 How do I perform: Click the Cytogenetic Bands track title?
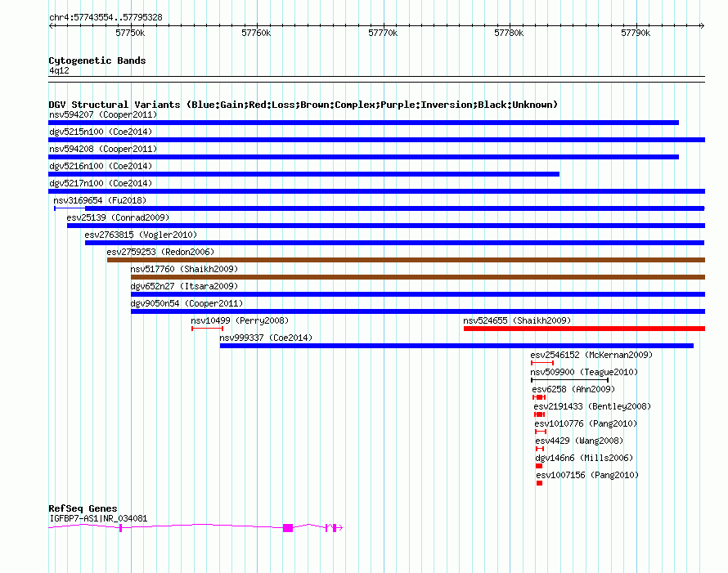97,60
